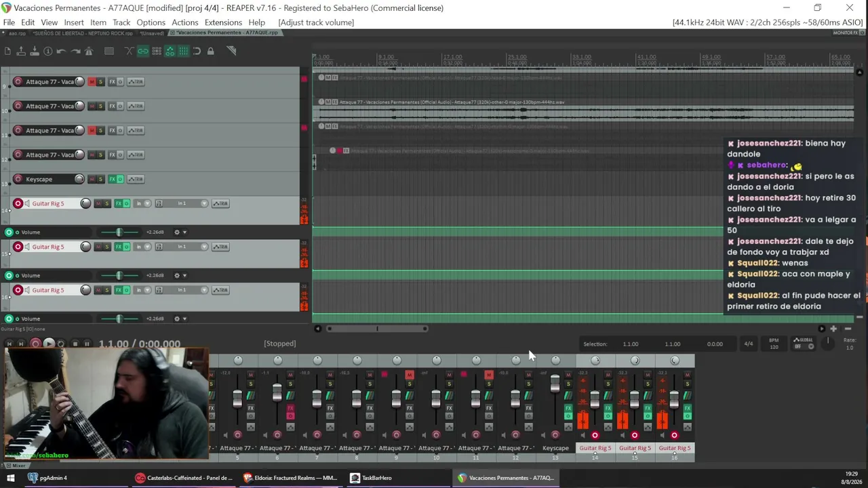Image resolution: width=868 pixels, height=488 pixels.
Task: Adjust the Keyscape fader in the mixer
Action: [555, 384]
